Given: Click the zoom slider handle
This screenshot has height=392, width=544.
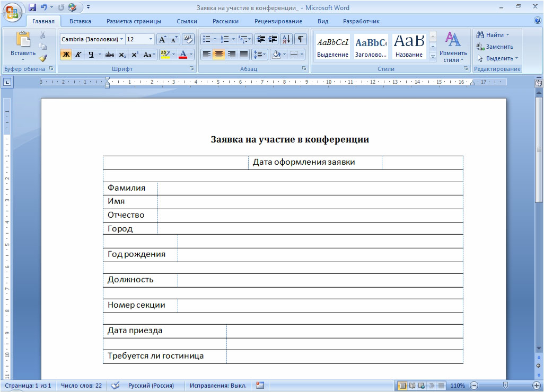Looking at the screenshot, I should (505, 385).
